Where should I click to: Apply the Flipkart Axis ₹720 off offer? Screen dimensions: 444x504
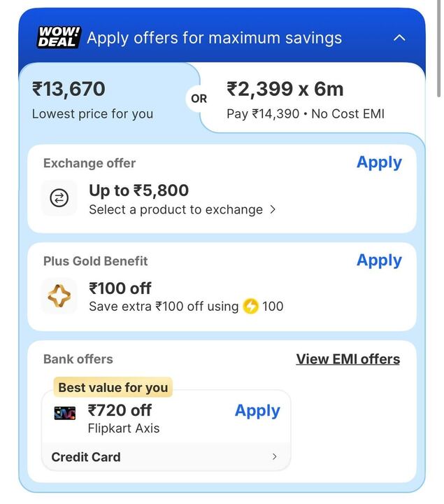[257, 411]
